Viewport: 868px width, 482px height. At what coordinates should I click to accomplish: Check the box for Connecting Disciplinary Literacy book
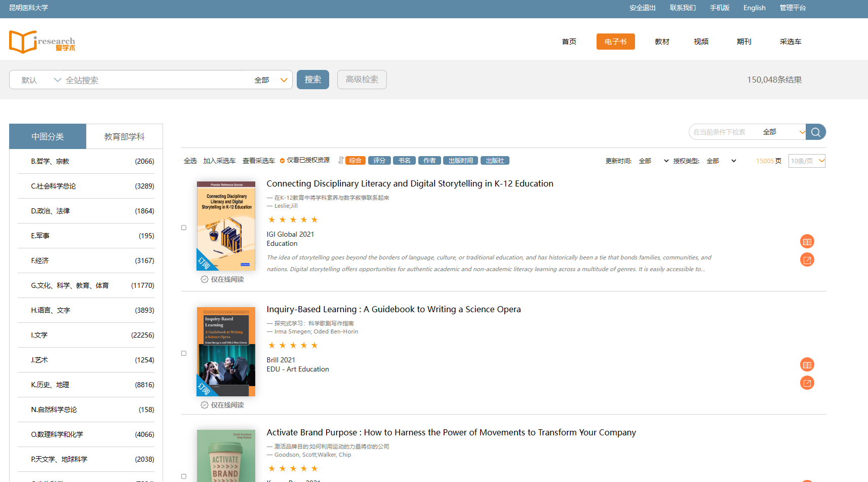click(184, 228)
